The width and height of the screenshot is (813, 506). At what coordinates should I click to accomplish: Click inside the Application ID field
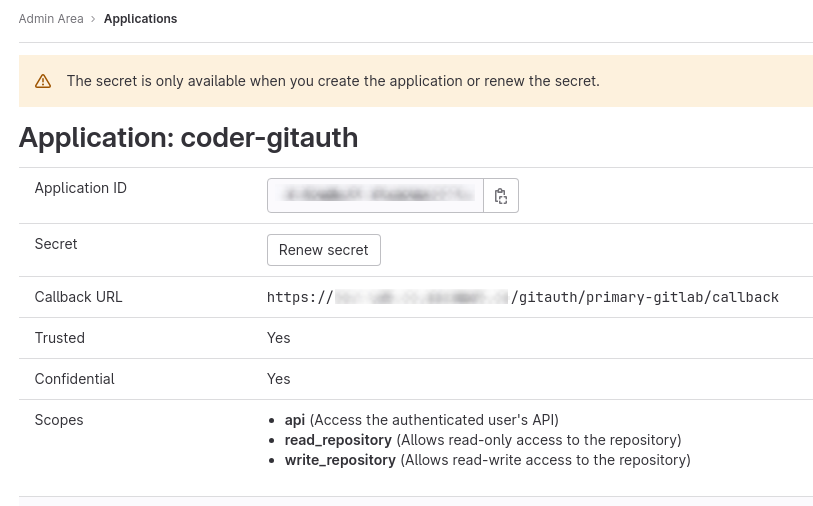click(375, 196)
